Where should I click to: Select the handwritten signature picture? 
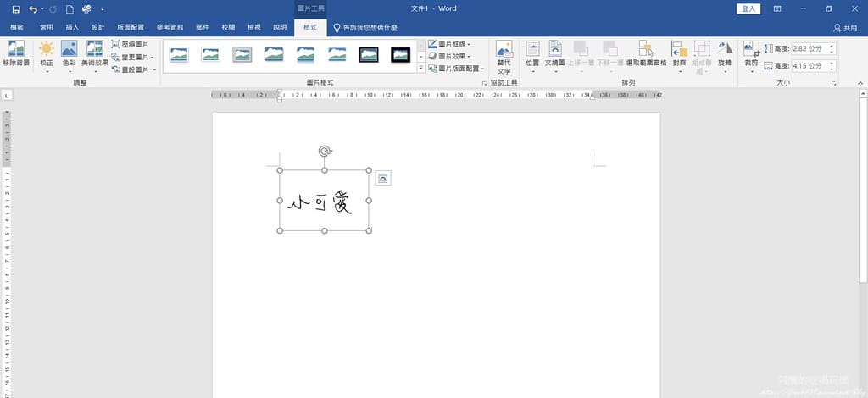[325, 201]
